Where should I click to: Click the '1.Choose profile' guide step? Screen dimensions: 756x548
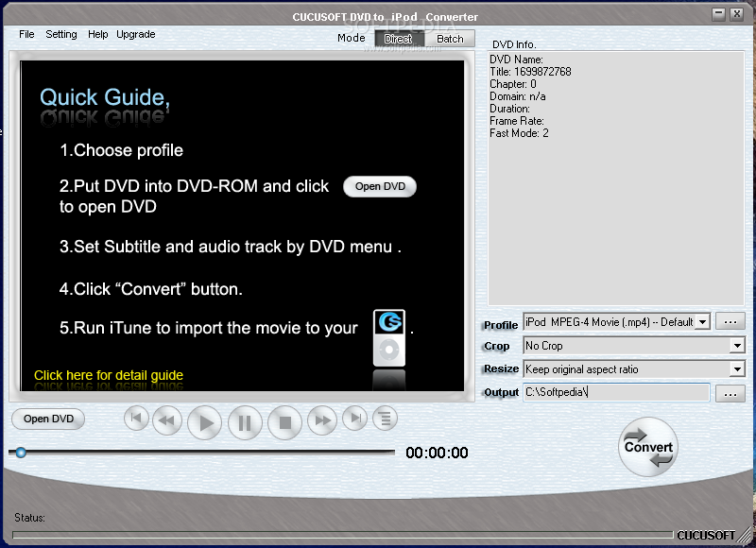(x=122, y=150)
